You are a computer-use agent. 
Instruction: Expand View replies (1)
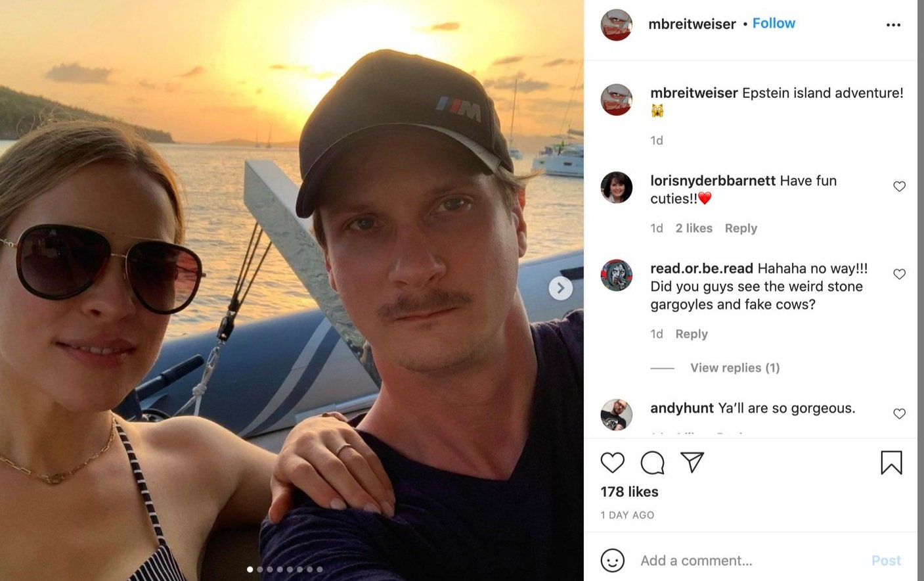(x=735, y=368)
